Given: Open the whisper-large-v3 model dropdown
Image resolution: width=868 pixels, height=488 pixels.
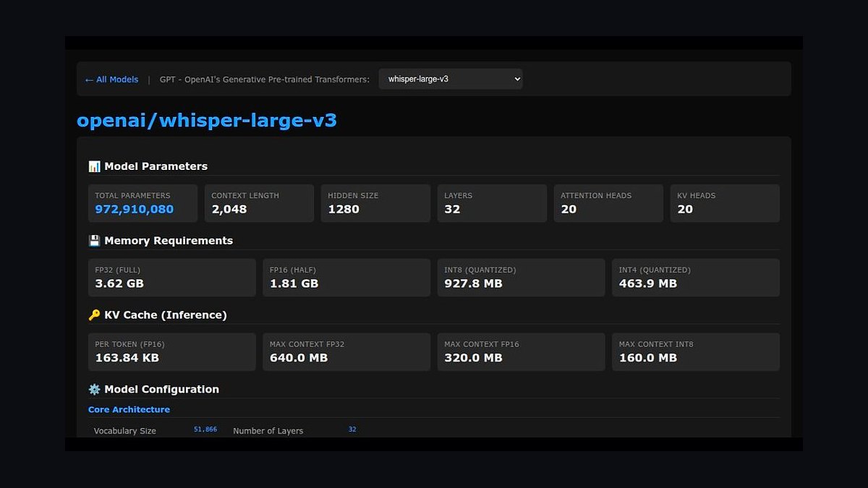Looking at the screenshot, I should (451, 79).
